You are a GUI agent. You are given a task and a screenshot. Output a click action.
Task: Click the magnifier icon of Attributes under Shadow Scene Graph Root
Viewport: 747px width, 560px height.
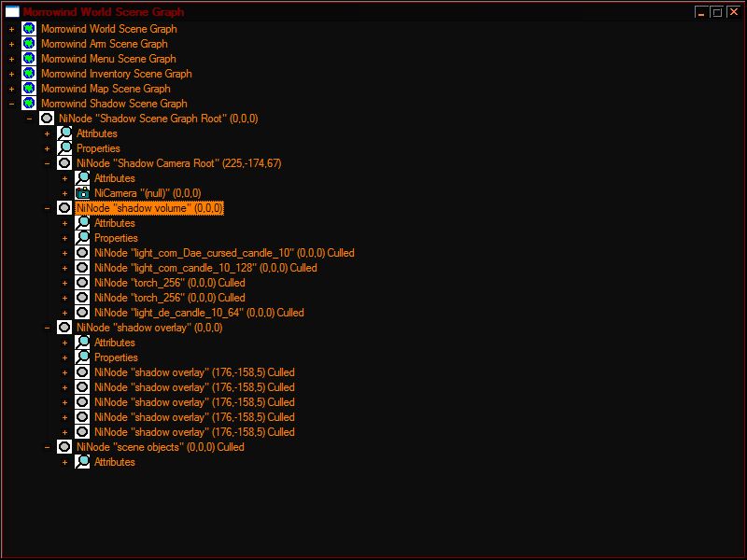click(64, 133)
